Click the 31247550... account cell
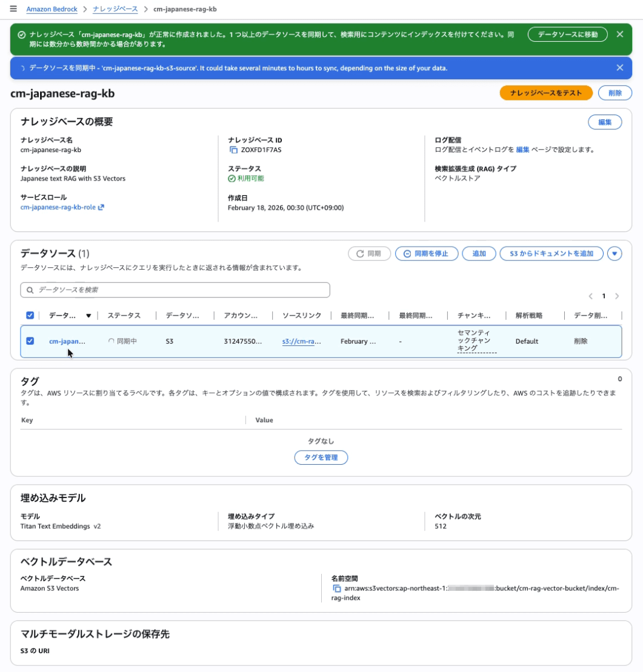 point(242,341)
